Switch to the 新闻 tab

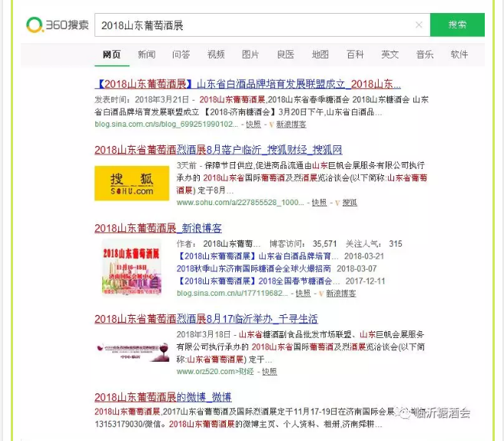click(x=147, y=55)
